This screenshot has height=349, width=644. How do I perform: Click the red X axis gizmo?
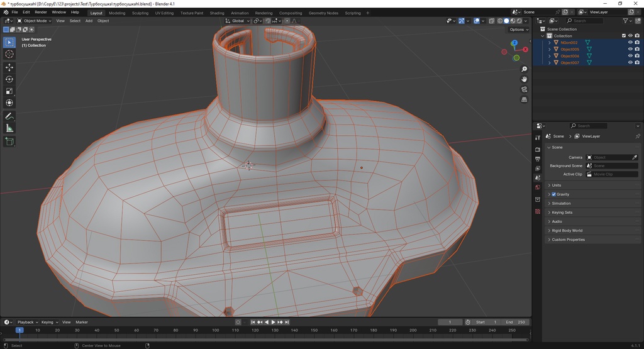(x=525, y=49)
